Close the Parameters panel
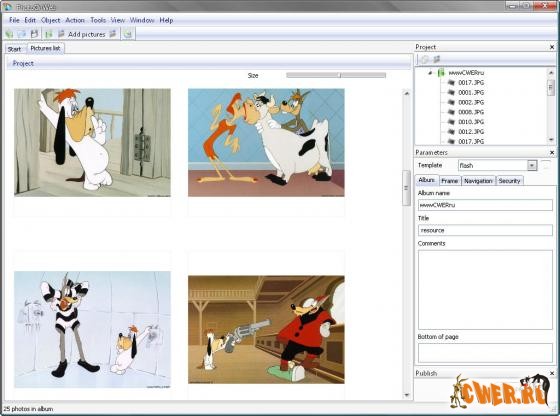Screen dimensions: 560x416 (x=552, y=152)
